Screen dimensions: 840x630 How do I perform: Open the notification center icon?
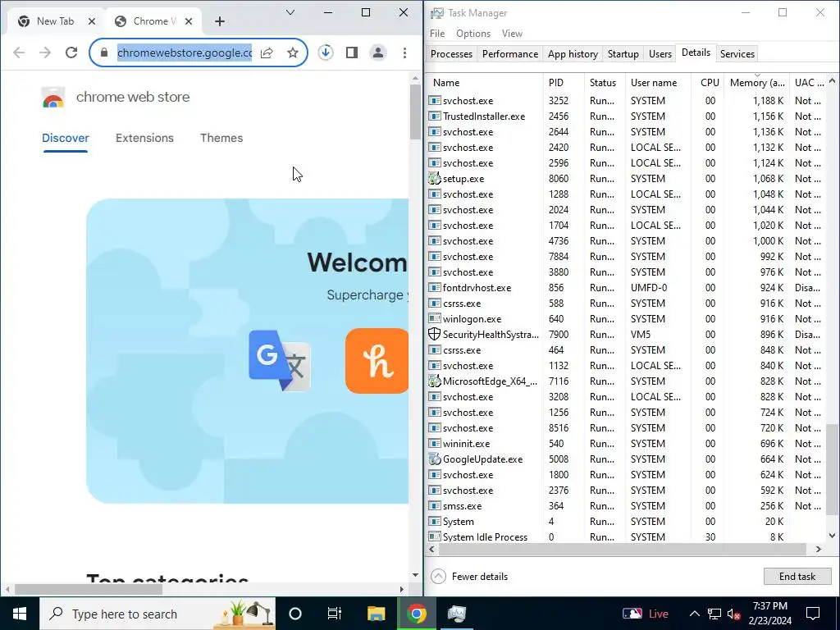813,614
